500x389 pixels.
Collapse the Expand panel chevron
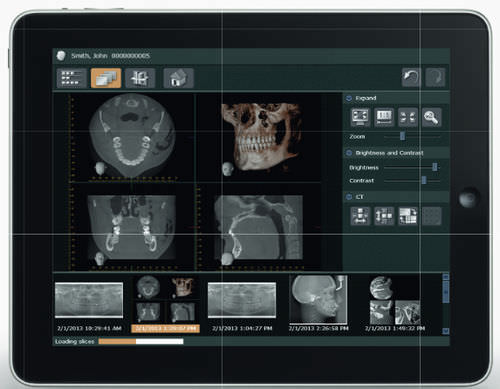pyautogui.click(x=349, y=98)
